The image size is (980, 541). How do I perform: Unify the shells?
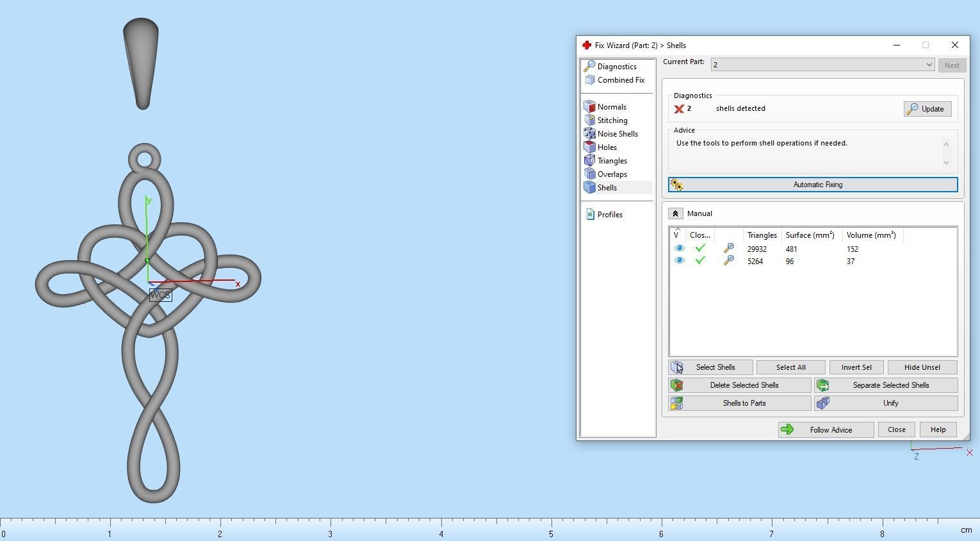point(886,403)
